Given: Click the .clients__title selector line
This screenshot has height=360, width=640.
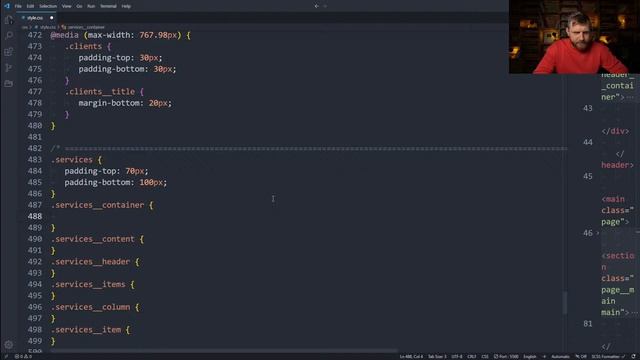Looking at the screenshot, I should coord(100,92).
